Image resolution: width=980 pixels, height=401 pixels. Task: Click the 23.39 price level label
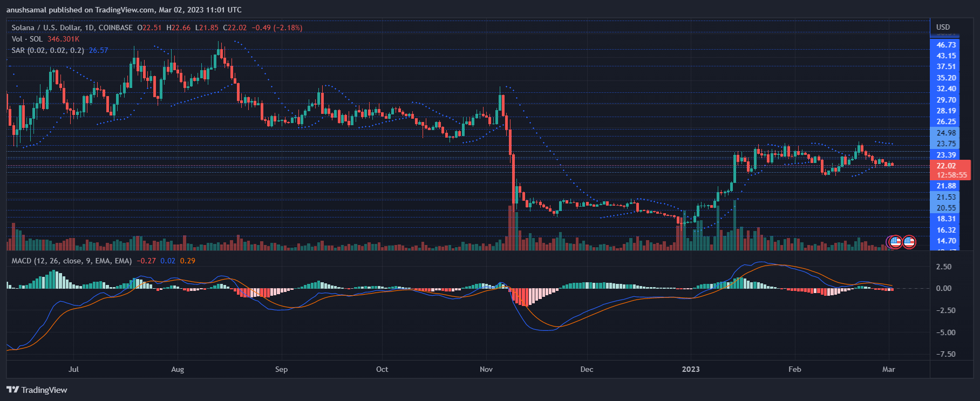coord(946,155)
